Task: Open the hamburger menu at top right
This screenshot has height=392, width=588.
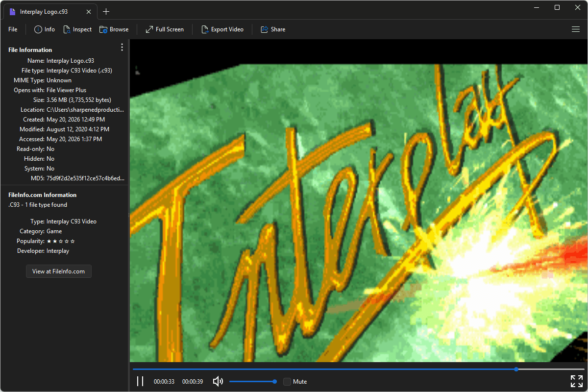Action: [x=576, y=29]
